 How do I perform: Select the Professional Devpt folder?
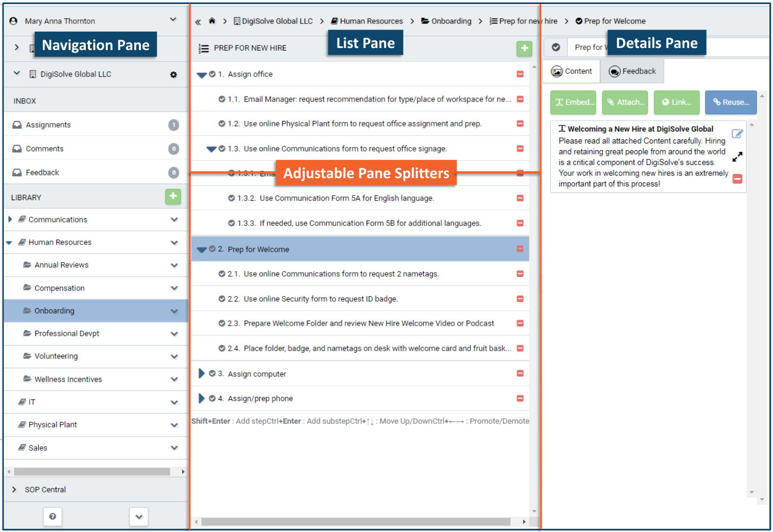tap(67, 334)
